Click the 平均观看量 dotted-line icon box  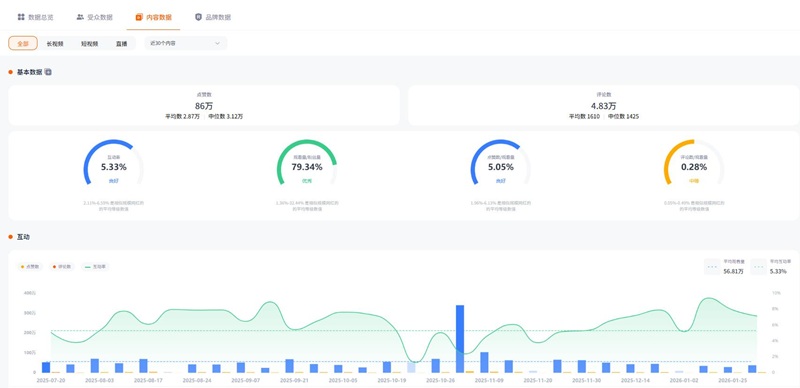712,266
